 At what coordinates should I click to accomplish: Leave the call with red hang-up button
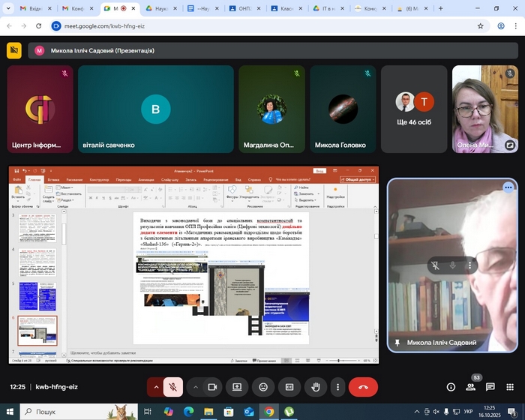coord(363,387)
